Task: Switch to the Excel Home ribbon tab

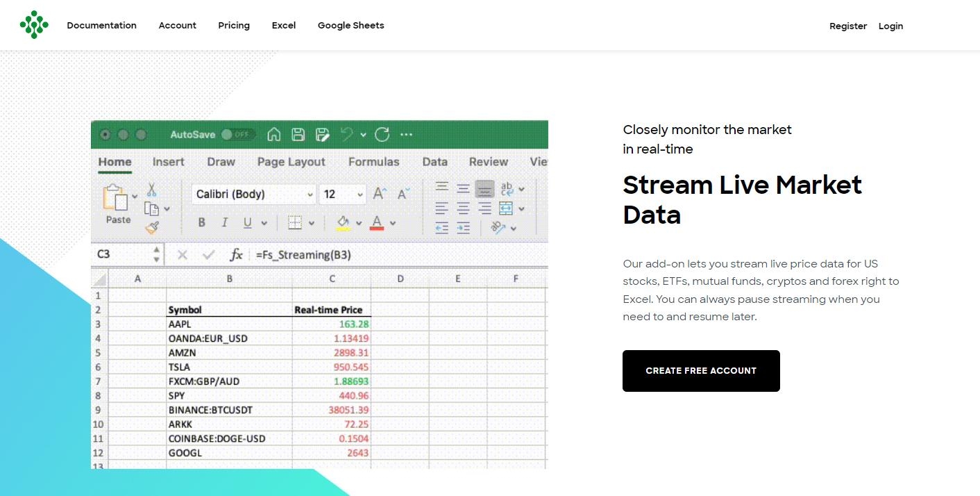Action: tap(115, 162)
